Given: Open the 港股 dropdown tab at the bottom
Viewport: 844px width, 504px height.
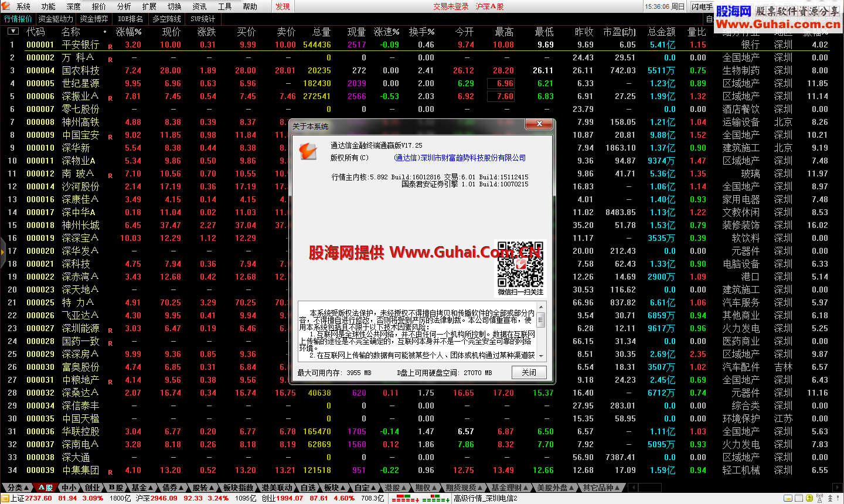Looking at the screenshot, I should (396, 488).
